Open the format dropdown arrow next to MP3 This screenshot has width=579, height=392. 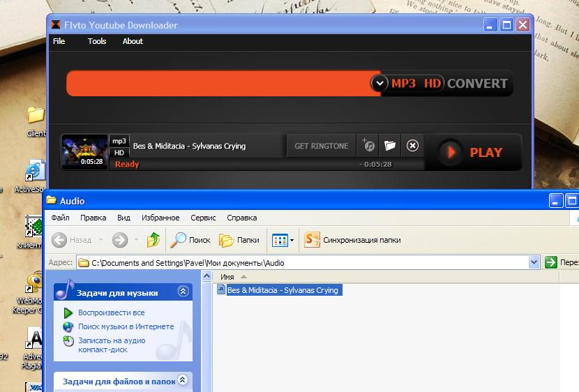[x=379, y=84]
